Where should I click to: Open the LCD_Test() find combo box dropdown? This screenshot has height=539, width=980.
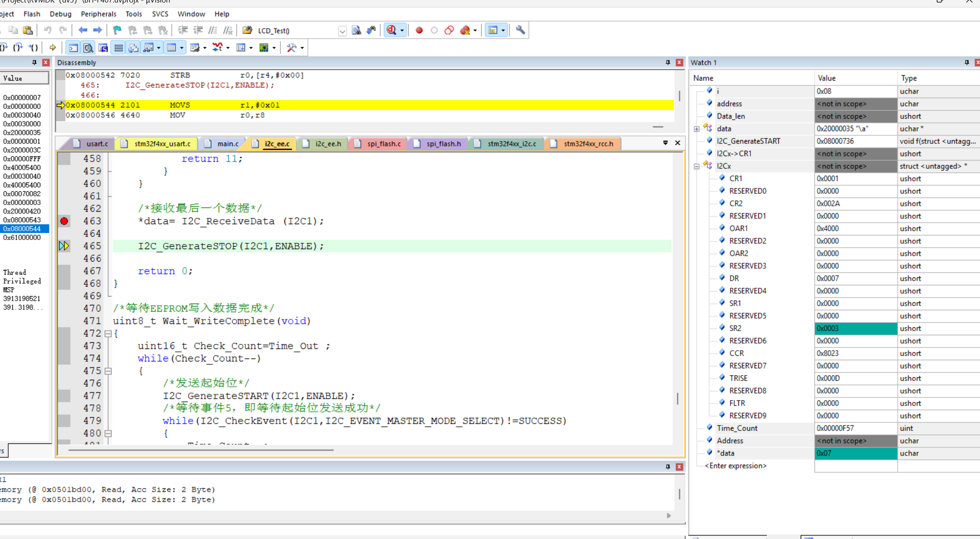(x=342, y=31)
